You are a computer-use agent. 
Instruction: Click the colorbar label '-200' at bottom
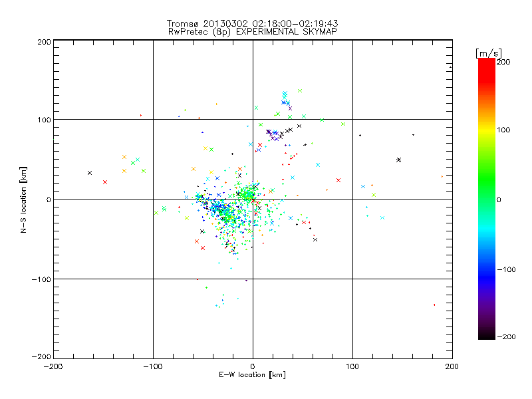tap(506, 337)
